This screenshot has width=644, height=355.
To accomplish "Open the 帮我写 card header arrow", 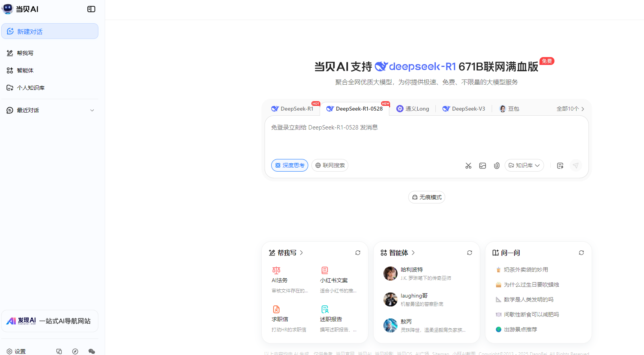I will (x=302, y=253).
